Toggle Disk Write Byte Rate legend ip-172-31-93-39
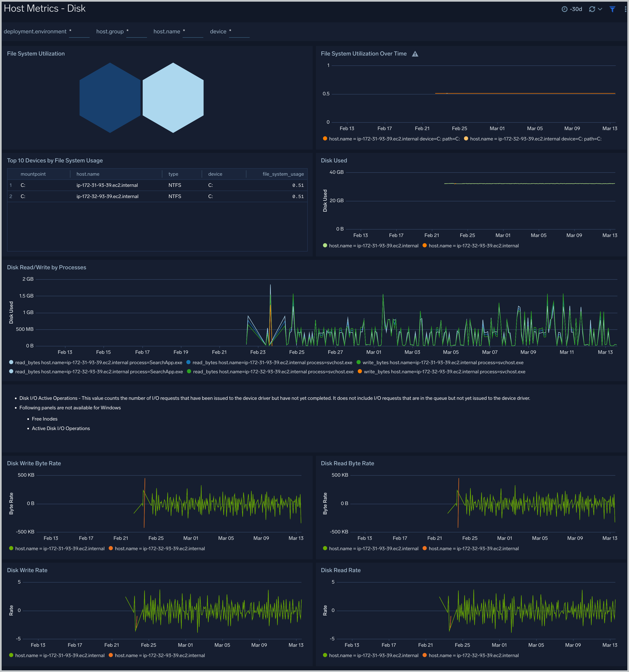The height and width of the screenshot is (672, 629). click(x=57, y=549)
